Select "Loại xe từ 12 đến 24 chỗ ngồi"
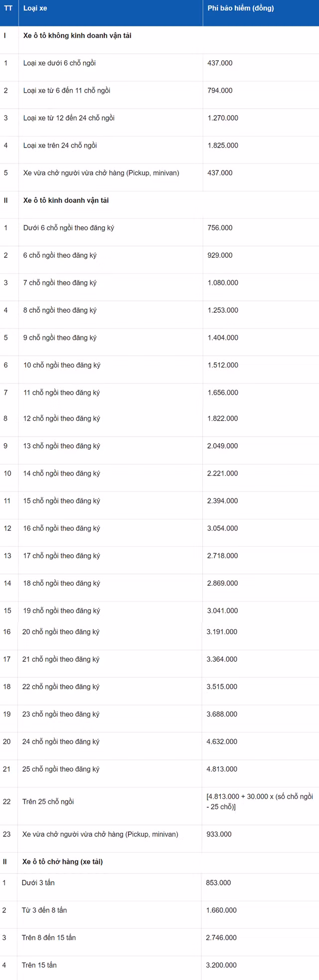 tap(69, 118)
